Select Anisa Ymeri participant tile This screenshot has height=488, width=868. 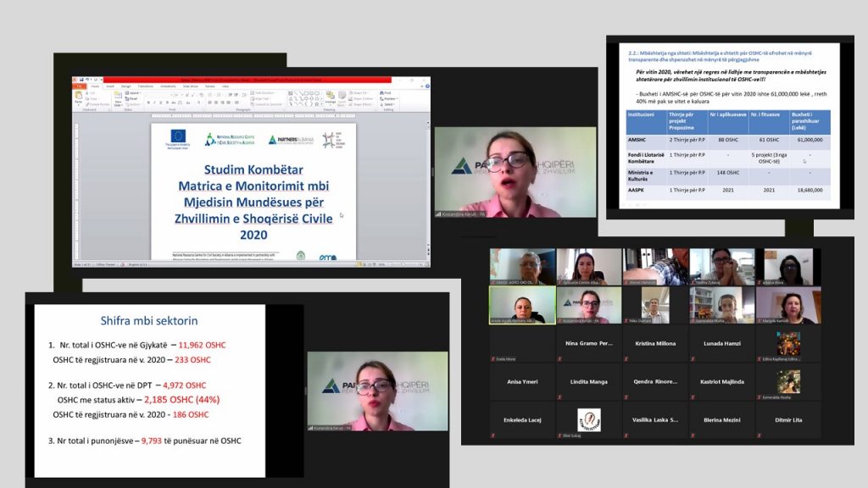tap(522, 382)
